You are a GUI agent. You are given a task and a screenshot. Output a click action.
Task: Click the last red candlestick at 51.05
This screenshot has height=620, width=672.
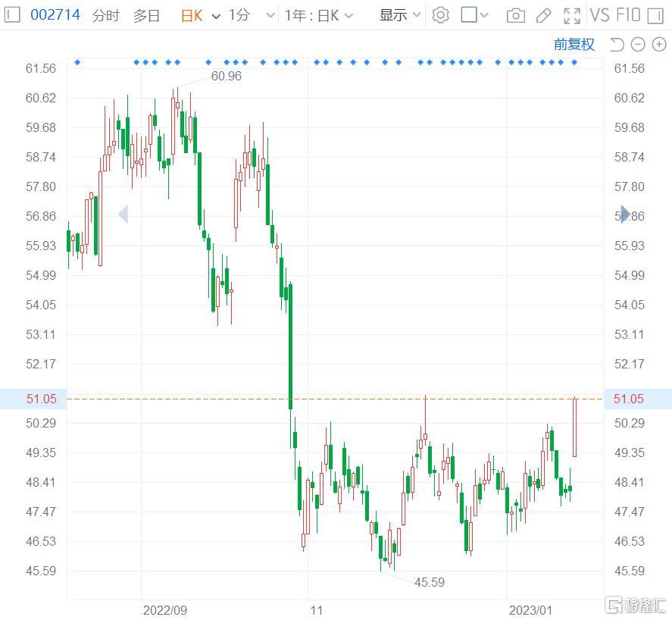point(575,427)
